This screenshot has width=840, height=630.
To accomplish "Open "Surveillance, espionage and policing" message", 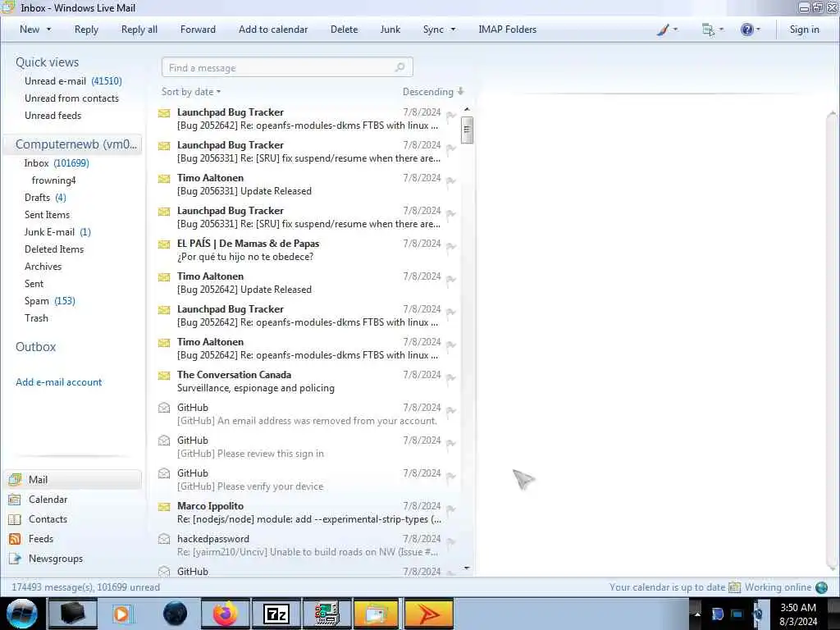I will click(256, 388).
